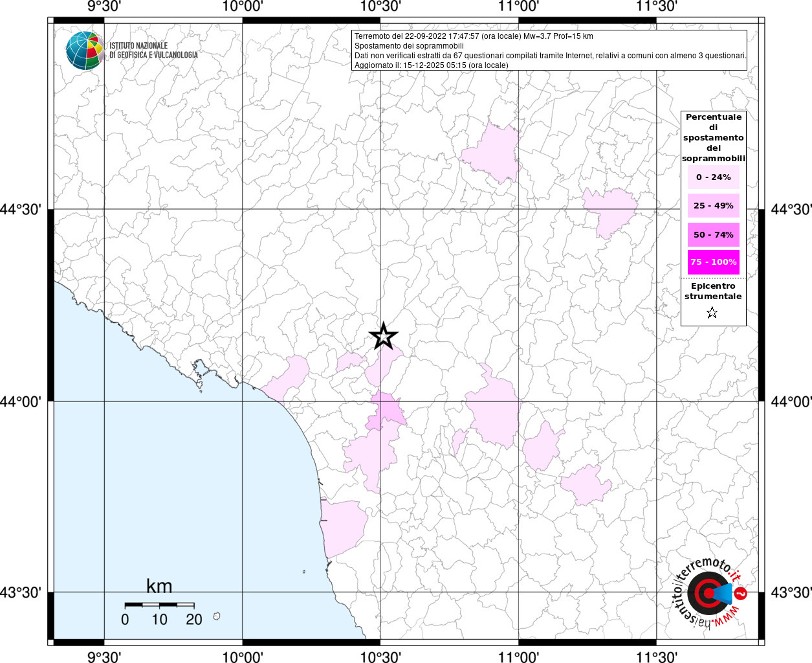Viewport: 812px width, 663px height.
Task: Select the 25 - 49% legend swatch
Action: click(713, 205)
